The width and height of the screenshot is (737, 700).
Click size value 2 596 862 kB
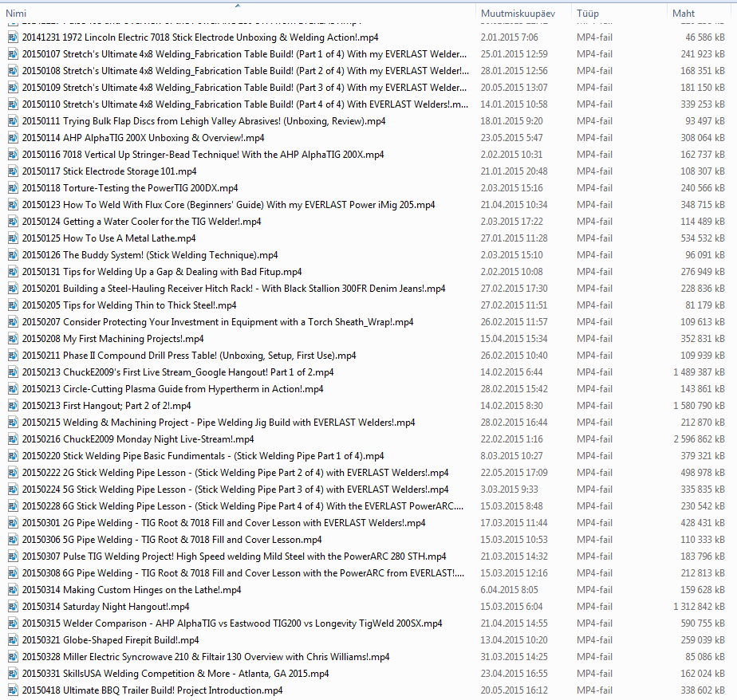click(699, 439)
